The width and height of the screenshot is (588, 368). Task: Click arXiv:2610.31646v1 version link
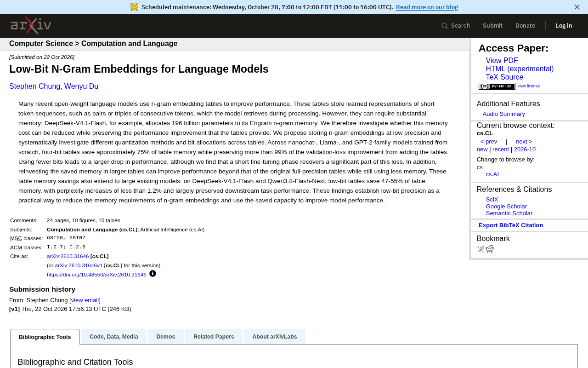[x=79, y=265]
